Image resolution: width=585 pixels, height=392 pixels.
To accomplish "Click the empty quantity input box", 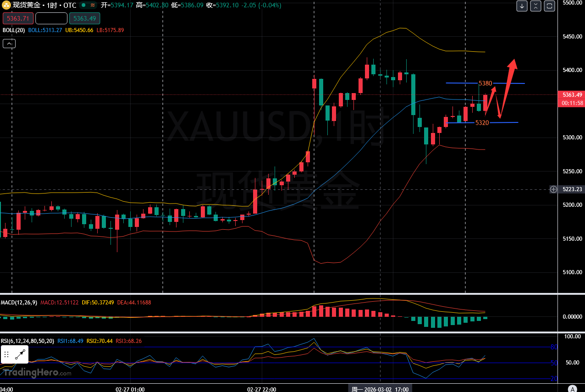I will (51, 18).
